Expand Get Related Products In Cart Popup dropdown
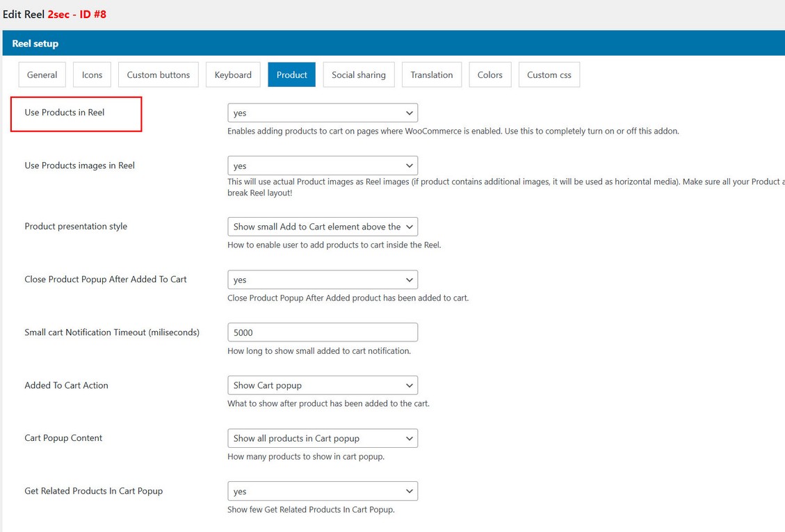This screenshot has height=532, width=785. pyautogui.click(x=323, y=491)
